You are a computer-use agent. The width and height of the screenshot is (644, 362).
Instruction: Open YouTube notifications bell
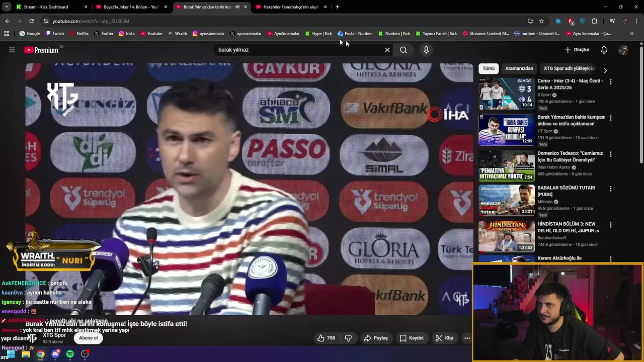[604, 50]
